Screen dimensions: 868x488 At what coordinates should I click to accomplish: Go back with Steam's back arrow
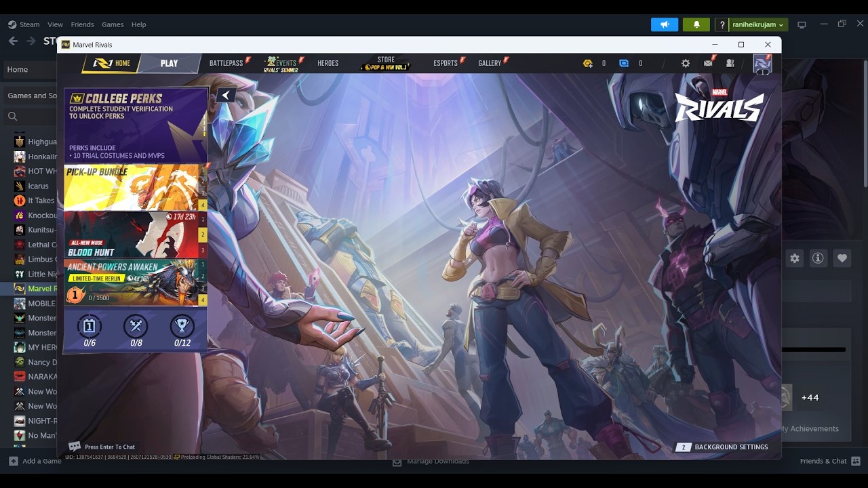tap(14, 41)
